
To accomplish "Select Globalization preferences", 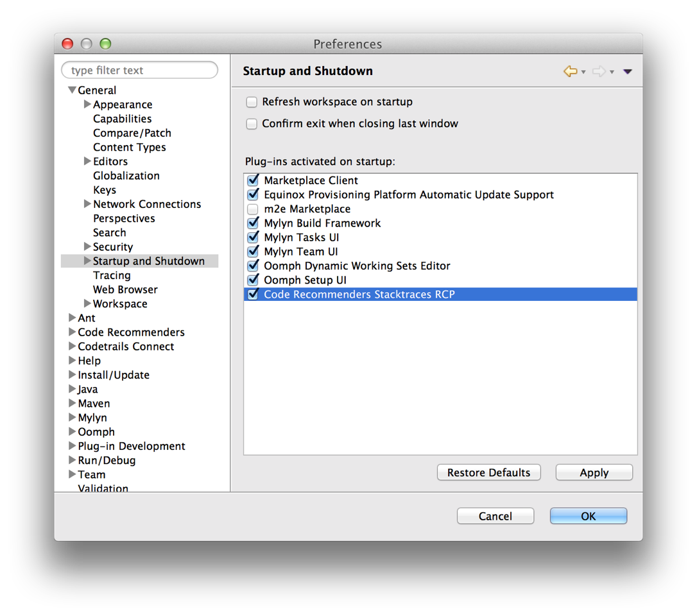I will coord(126,176).
